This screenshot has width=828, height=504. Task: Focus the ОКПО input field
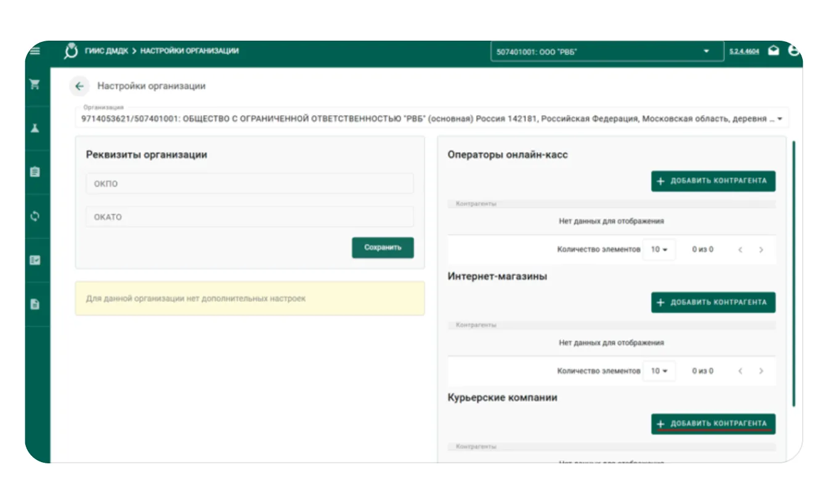click(250, 184)
